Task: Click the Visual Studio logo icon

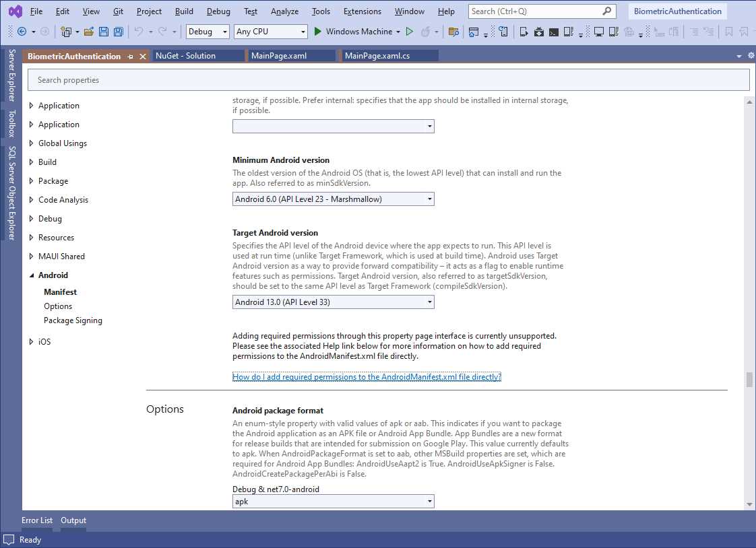Action: [x=15, y=11]
